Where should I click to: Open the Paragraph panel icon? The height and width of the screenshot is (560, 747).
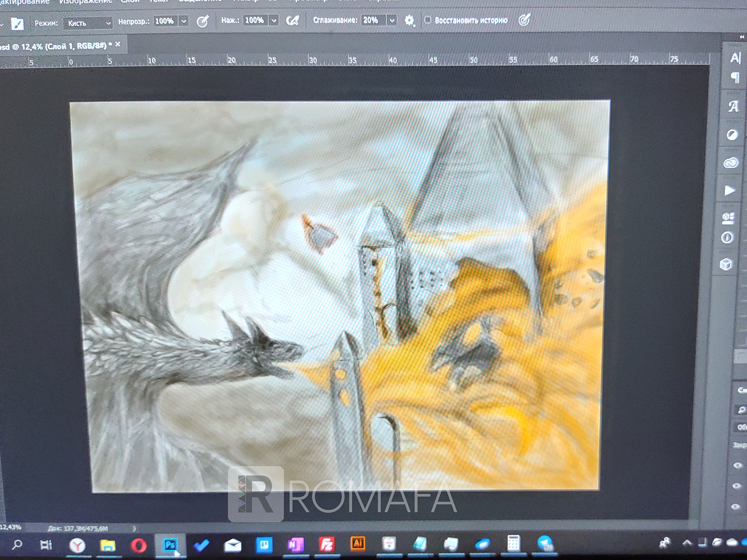tap(735, 78)
